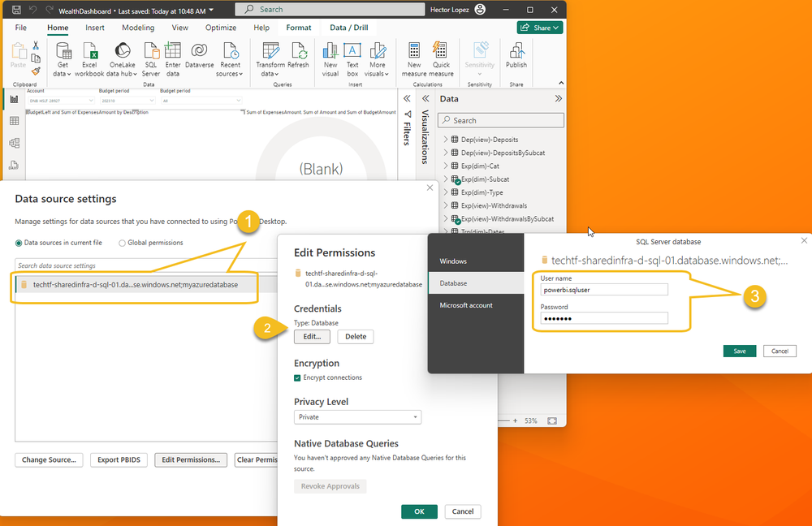
Task: Click the SQL Server icon
Action: [x=151, y=51]
